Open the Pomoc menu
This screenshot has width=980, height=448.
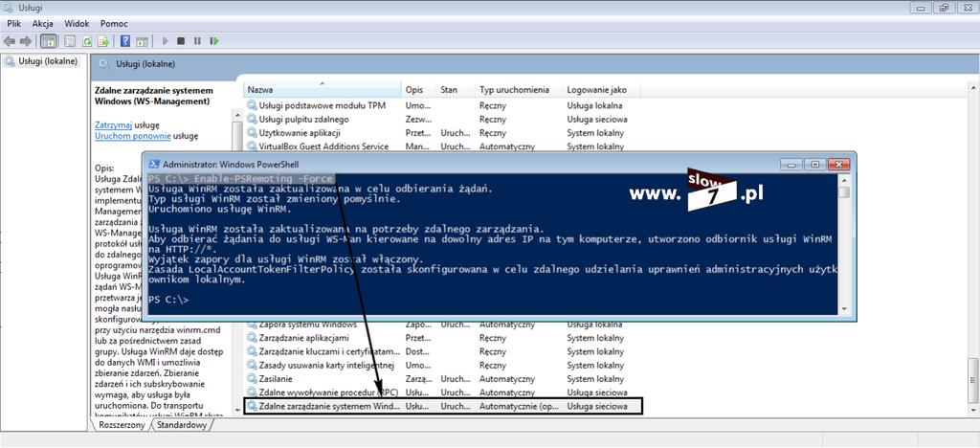[x=114, y=24]
